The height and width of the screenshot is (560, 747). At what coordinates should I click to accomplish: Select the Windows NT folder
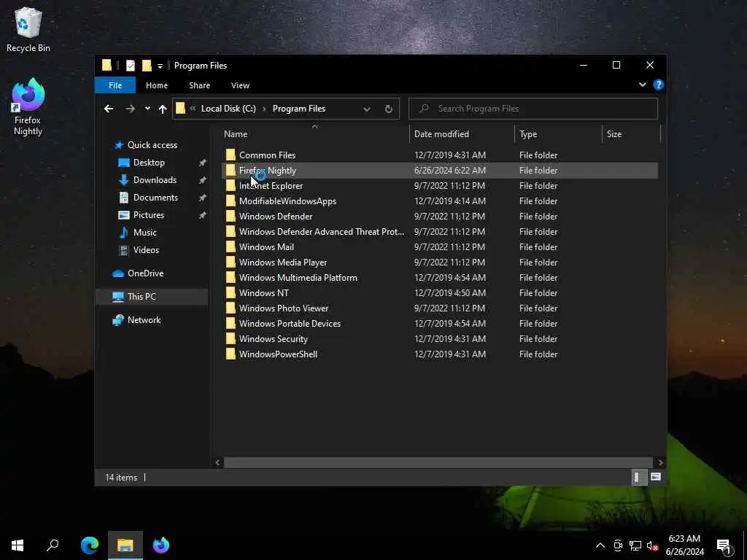264,293
